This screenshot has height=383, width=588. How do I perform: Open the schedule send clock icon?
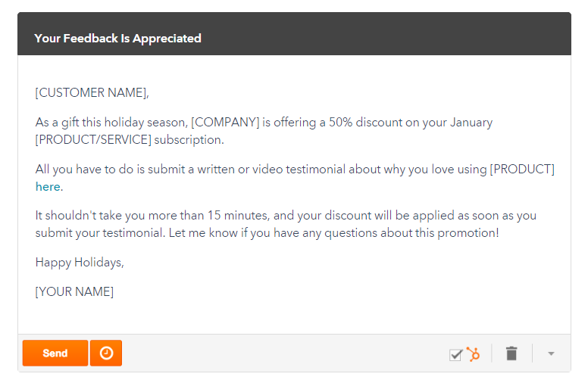(106, 353)
